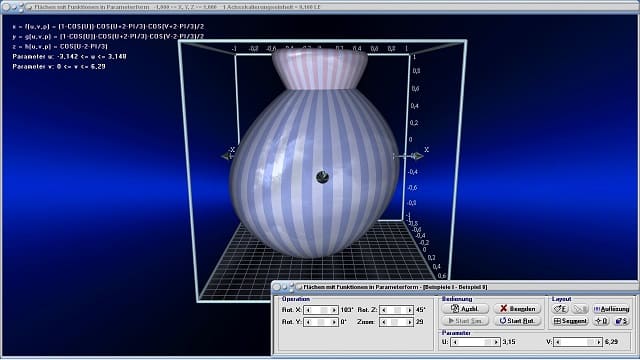Click the parameter U slider thumb
The image size is (640, 360).
pos(488,342)
